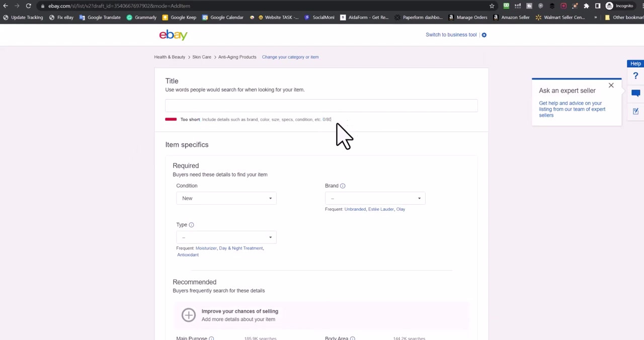Open Other bookmarks folder

pos(624,17)
